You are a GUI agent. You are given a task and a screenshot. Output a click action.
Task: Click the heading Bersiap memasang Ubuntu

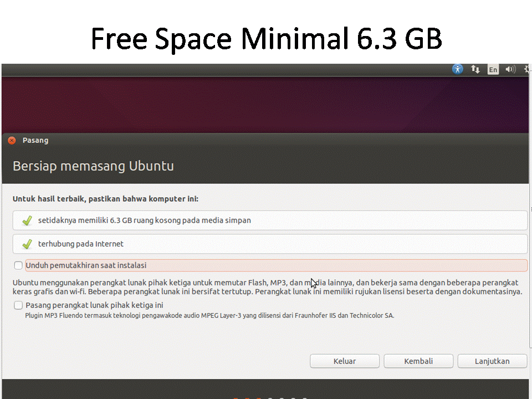click(93, 166)
